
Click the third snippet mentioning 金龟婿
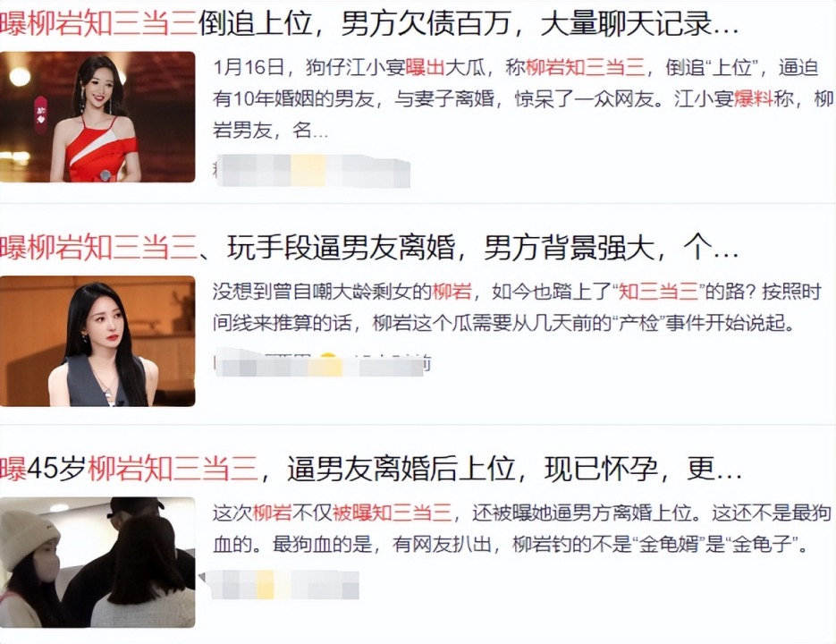pos(521,529)
